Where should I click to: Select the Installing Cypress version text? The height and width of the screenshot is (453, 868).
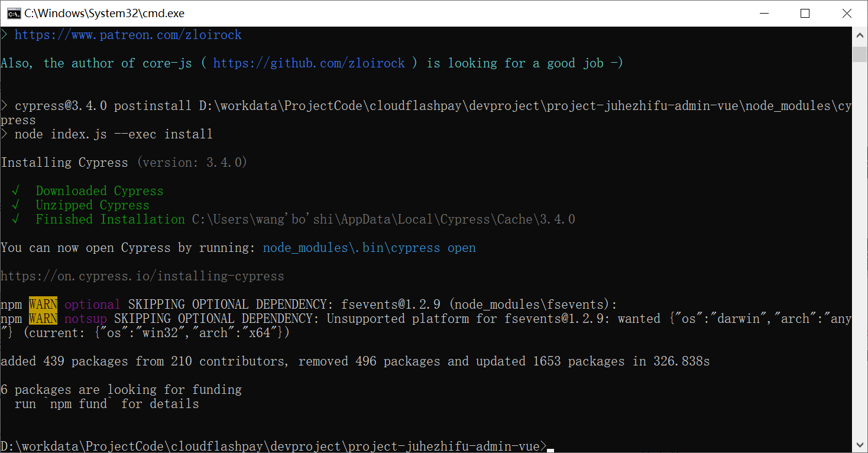pos(124,162)
